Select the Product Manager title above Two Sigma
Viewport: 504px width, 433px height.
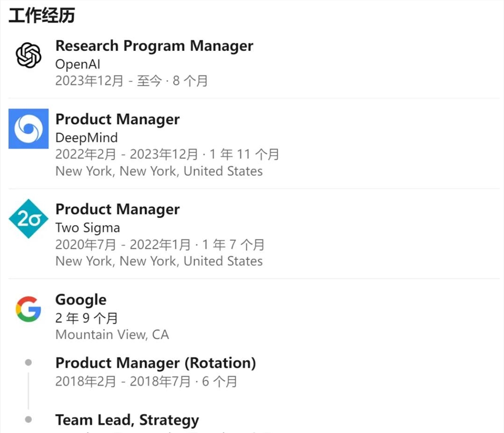tap(117, 209)
